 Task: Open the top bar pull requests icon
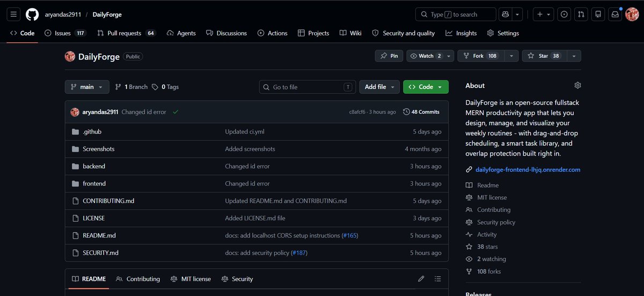click(582, 14)
